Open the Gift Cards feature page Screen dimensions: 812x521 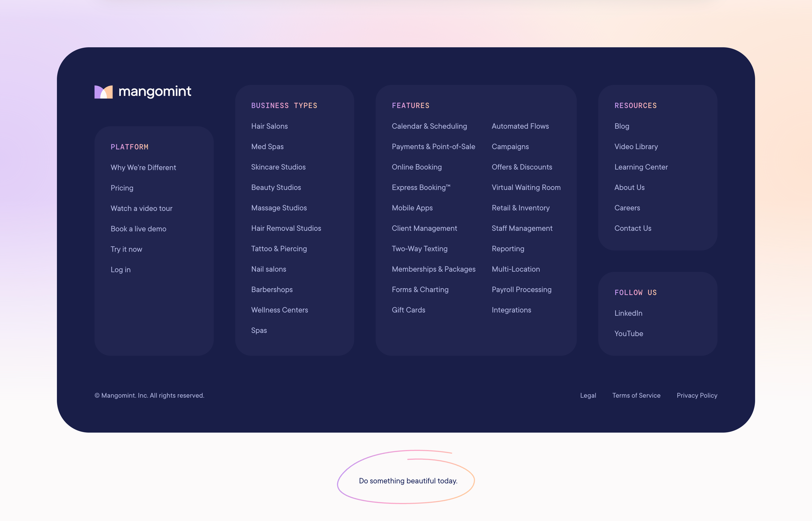[x=409, y=310]
